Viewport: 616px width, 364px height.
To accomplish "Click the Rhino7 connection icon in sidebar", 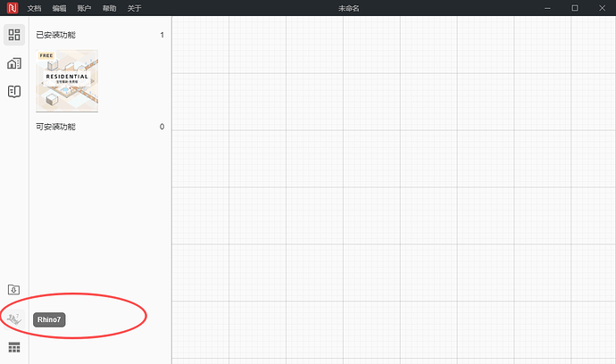I will (14, 319).
